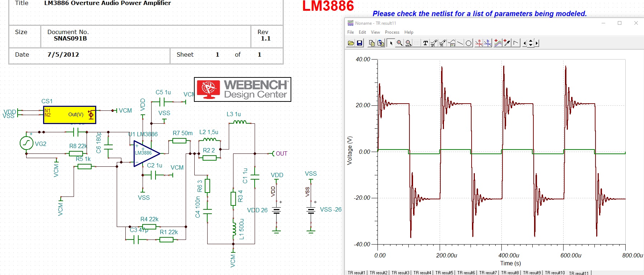Screen dimensions: 644x275
Task: Copy the diagram to clipboard
Action: (372, 43)
